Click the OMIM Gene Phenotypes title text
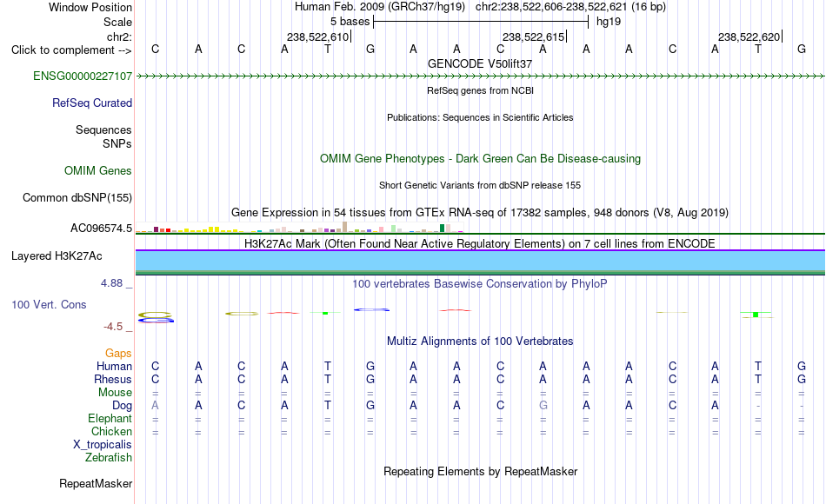The width and height of the screenshot is (826, 504). [480, 158]
